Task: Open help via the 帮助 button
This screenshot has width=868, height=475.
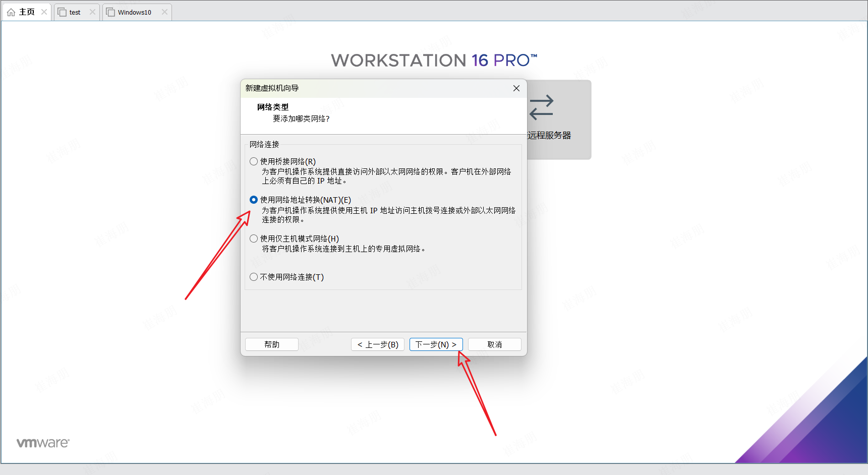Action: (x=272, y=344)
